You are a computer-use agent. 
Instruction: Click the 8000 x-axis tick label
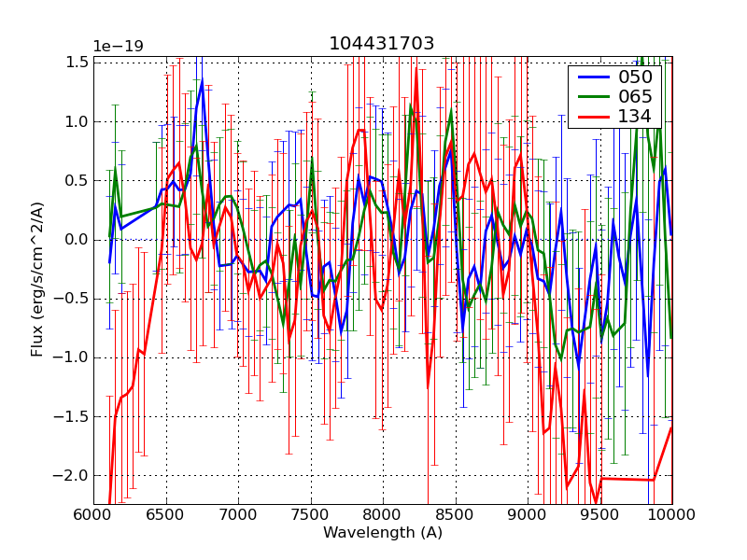click(383, 514)
